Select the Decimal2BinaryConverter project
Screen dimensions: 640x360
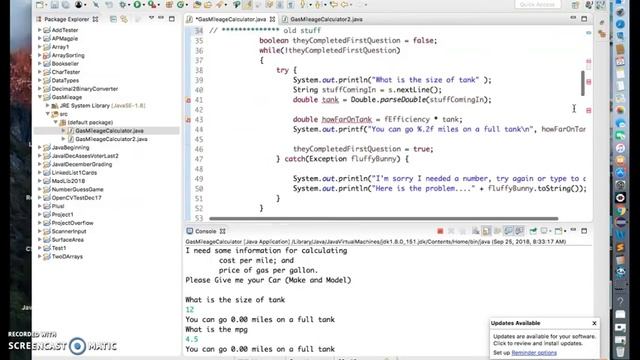point(84,89)
